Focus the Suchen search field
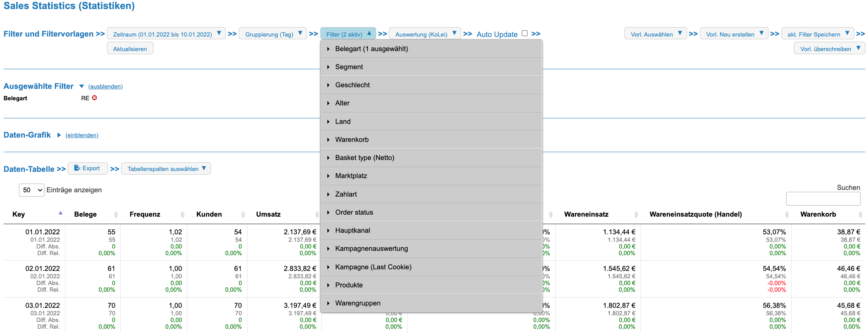Viewport: 868px width, 333px height. pos(823,199)
